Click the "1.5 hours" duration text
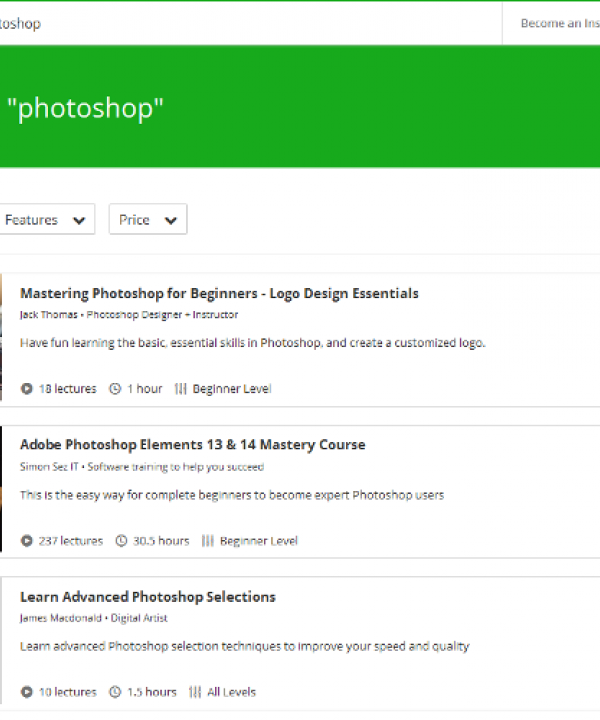Screen dimensions: 600x720 tap(152, 692)
